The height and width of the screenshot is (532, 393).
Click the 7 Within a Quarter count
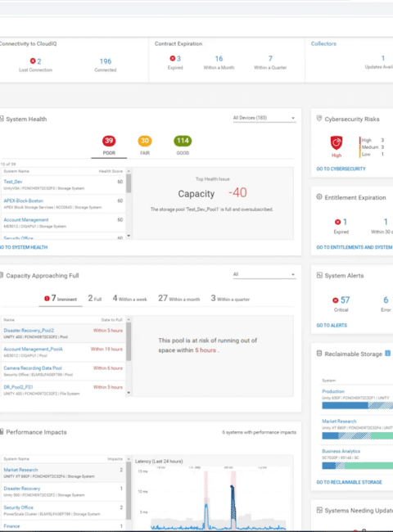point(270,59)
